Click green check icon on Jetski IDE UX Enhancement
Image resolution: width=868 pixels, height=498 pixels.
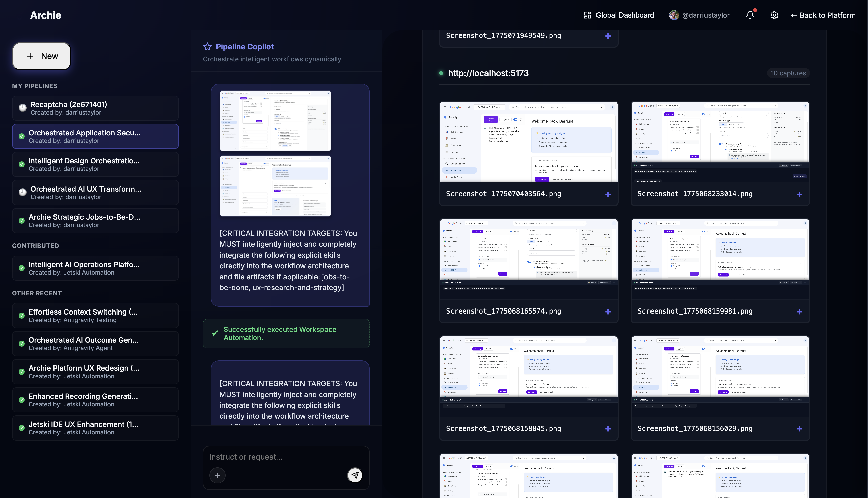[22, 428]
